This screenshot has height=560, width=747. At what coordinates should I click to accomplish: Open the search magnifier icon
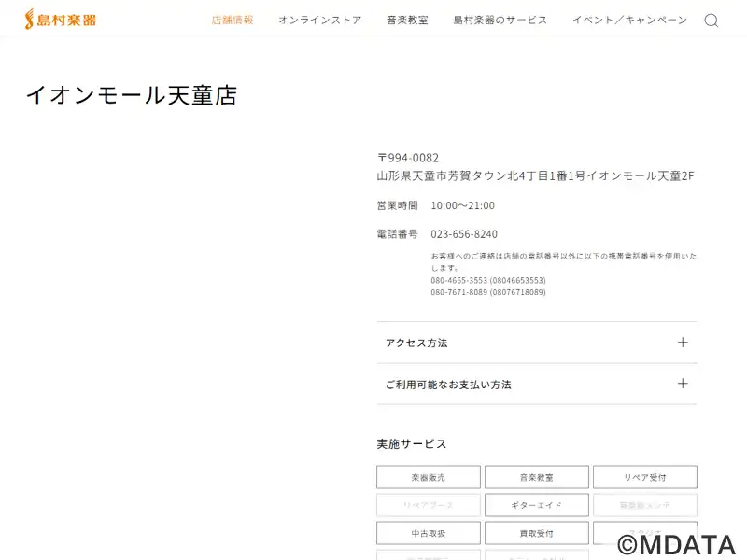pyautogui.click(x=711, y=21)
